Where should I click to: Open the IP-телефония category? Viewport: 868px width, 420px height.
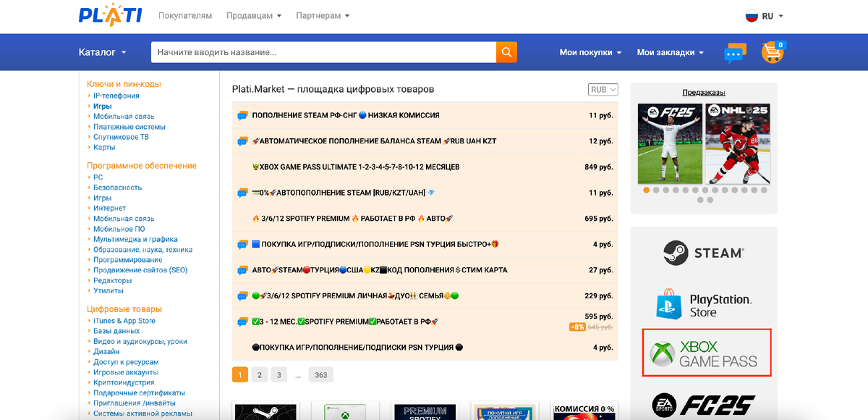click(x=116, y=96)
